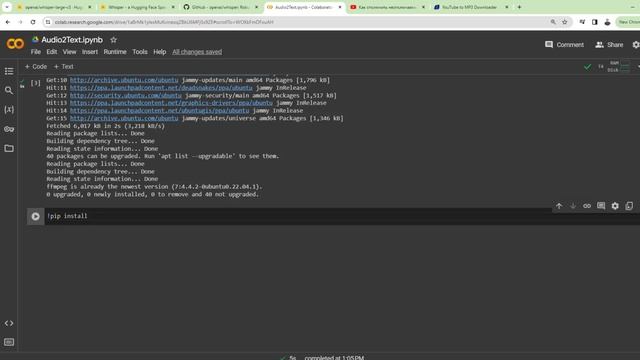
Task: Add a new Text cell
Action: (64, 67)
